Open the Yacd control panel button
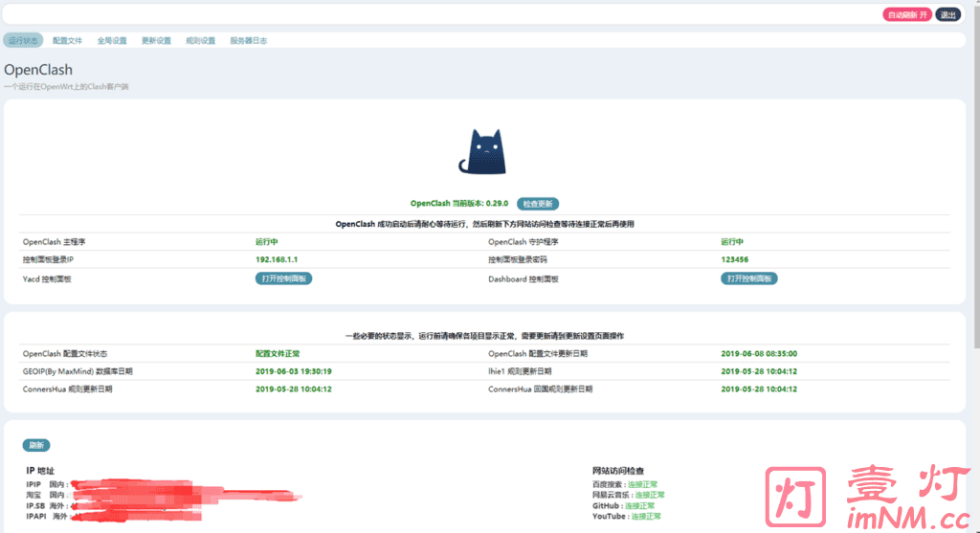 283,278
